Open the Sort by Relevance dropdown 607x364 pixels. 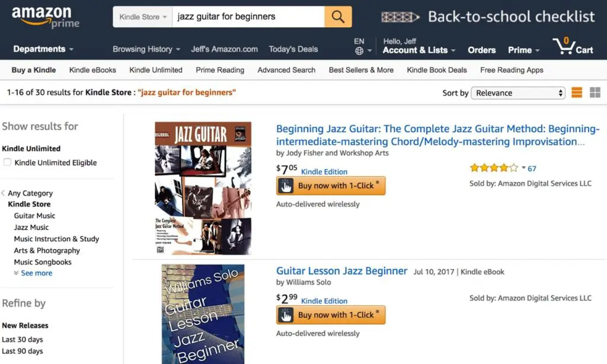pyautogui.click(x=518, y=93)
